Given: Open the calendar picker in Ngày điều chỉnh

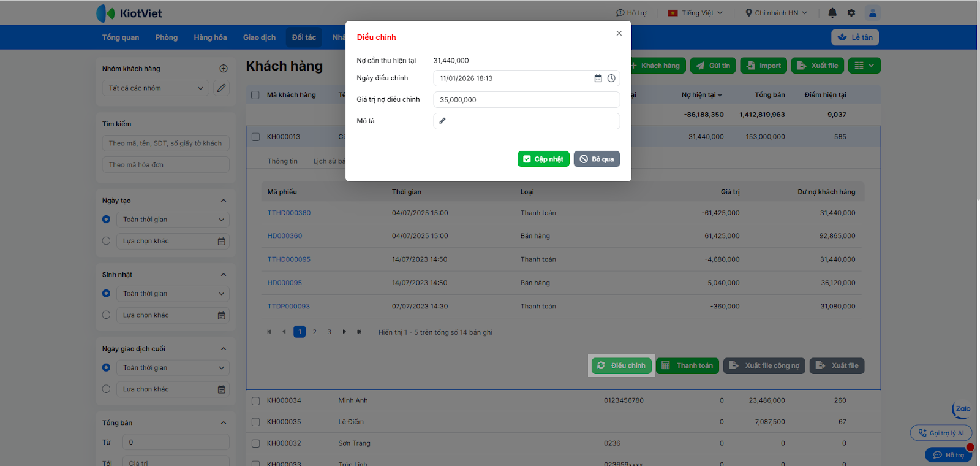Looking at the screenshot, I should [598, 78].
